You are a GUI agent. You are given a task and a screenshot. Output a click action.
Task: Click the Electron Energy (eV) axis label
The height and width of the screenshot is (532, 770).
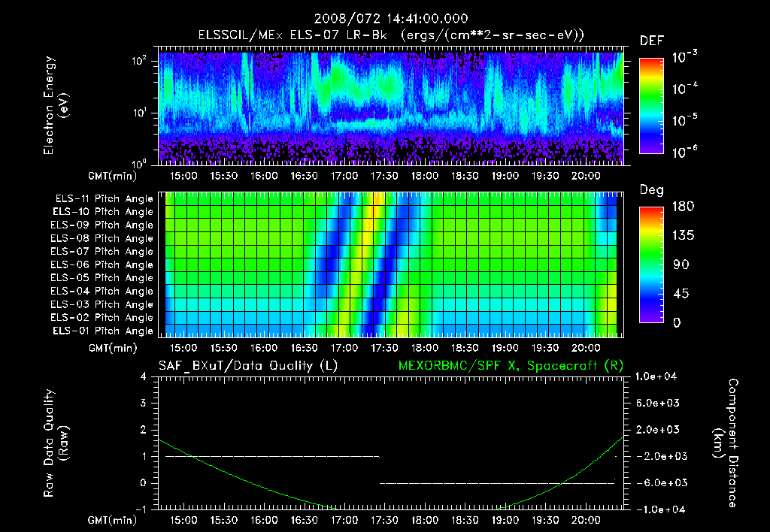[x=55, y=105]
